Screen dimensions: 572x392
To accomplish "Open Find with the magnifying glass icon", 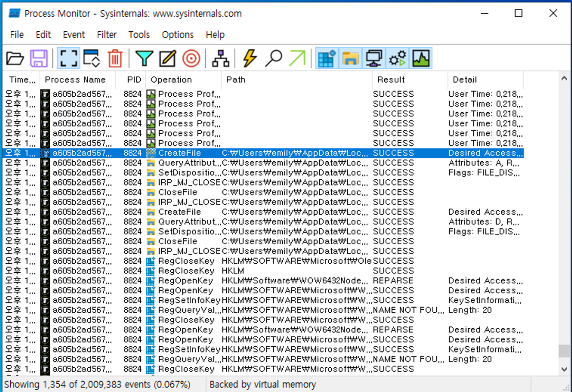I will (x=273, y=58).
